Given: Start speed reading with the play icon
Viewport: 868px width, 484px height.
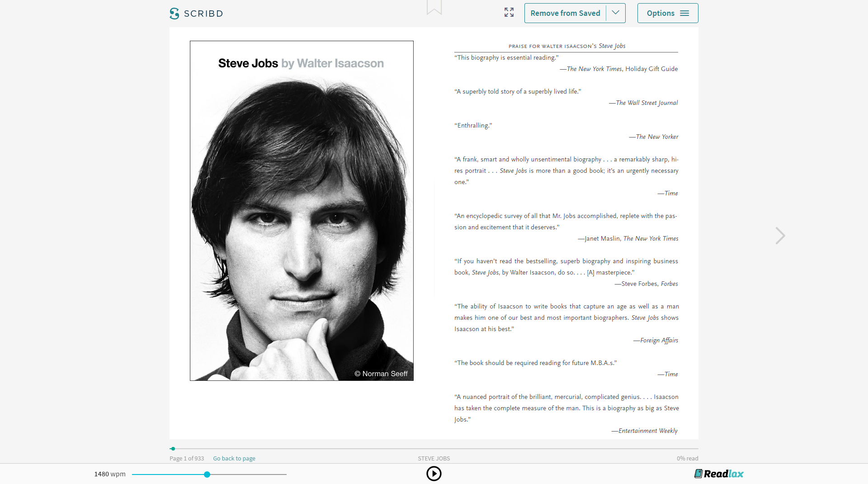Looking at the screenshot, I should tap(434, 474).
